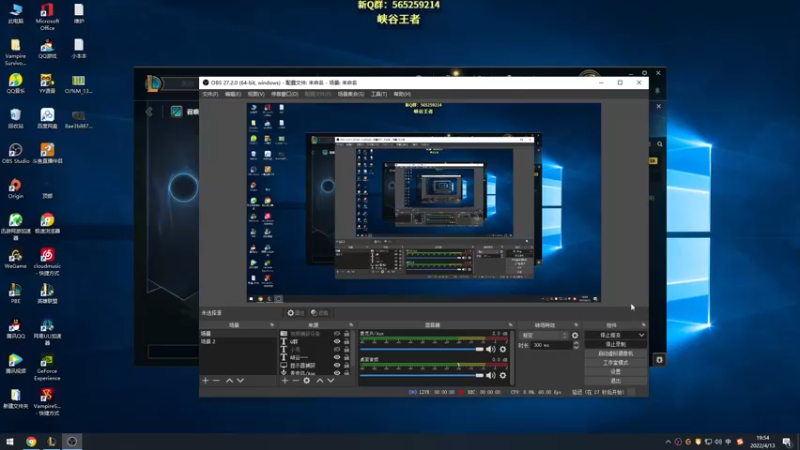Mute the 桌面音频 speaker icon
Viewport: 800px width, 450px height.
point(491,376)
